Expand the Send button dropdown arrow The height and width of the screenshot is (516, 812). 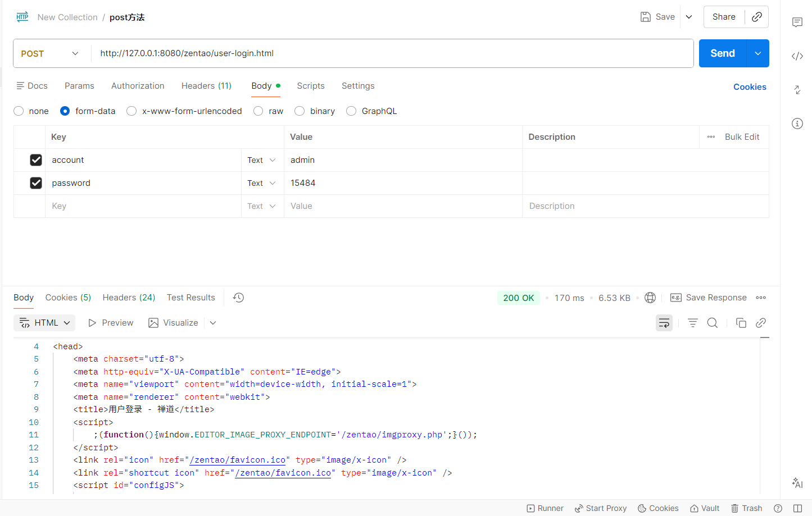point(758,53)
